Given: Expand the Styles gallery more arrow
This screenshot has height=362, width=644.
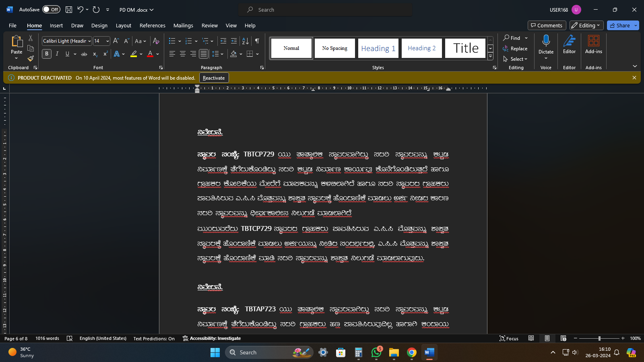Looking at the screenshot, I should click(490, 57).
